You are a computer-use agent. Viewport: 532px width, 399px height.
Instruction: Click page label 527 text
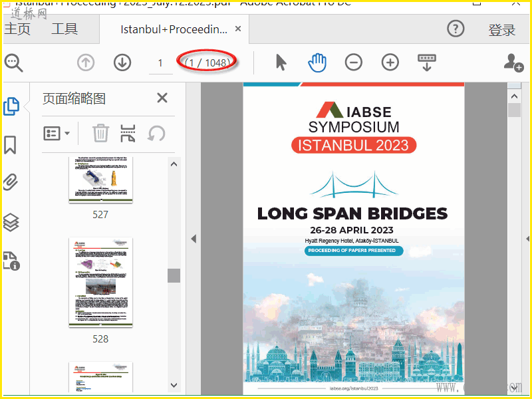pyautogui.click(x=100, y=214)
